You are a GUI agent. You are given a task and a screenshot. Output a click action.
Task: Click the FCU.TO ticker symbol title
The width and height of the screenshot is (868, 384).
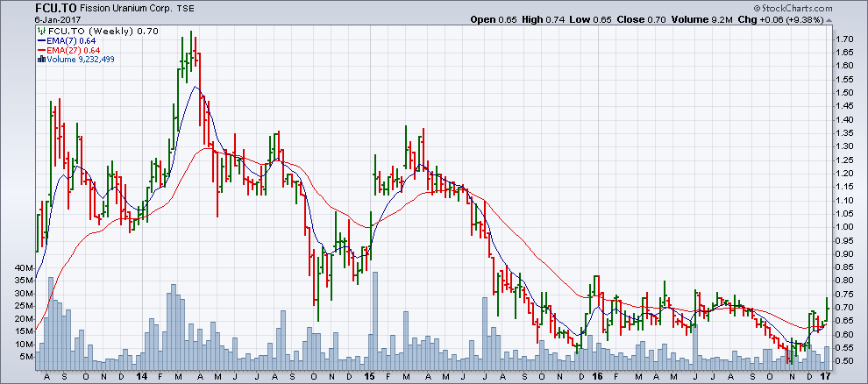point(55,9)
